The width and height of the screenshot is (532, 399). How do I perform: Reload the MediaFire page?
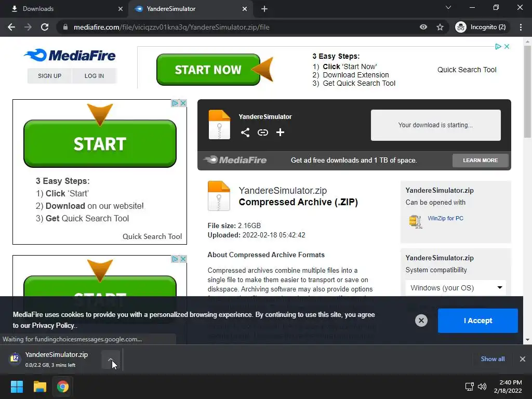45,27
